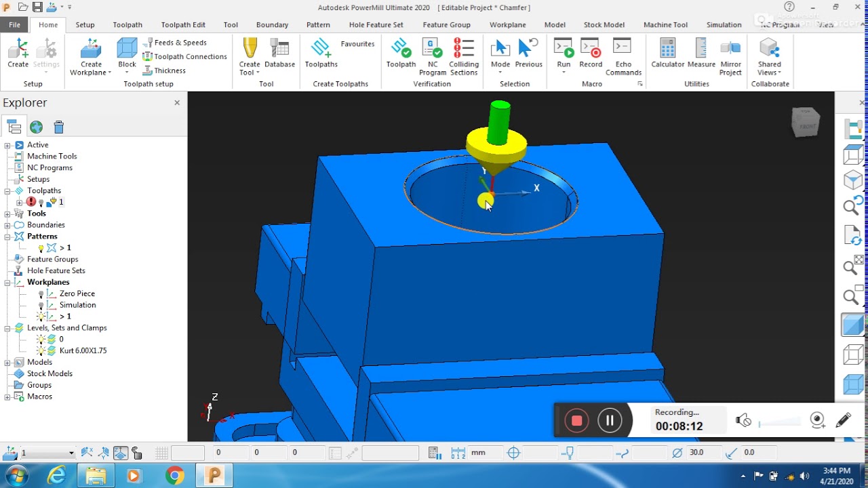
Task: Click Record macro
Action: point(591,53)
